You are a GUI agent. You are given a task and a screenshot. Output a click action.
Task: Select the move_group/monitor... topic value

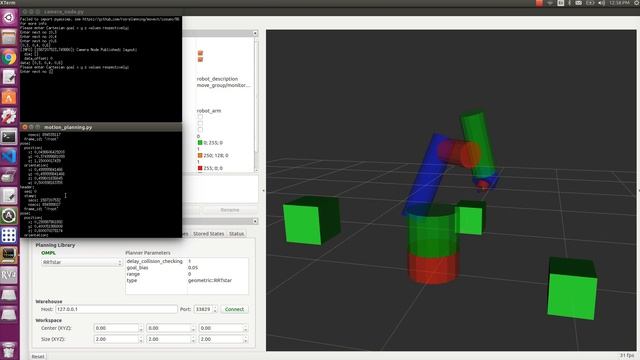pos(223,85)
